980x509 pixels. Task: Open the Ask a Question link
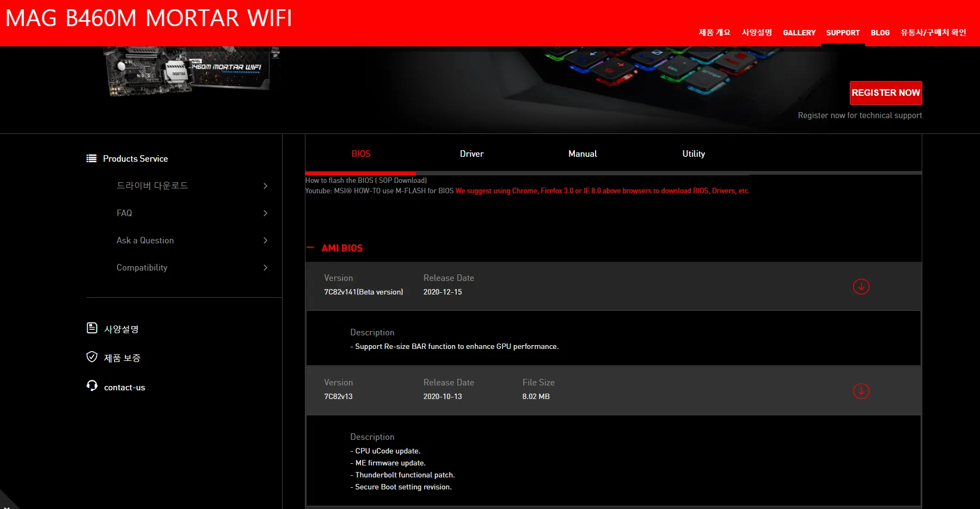tap(145, 240)
